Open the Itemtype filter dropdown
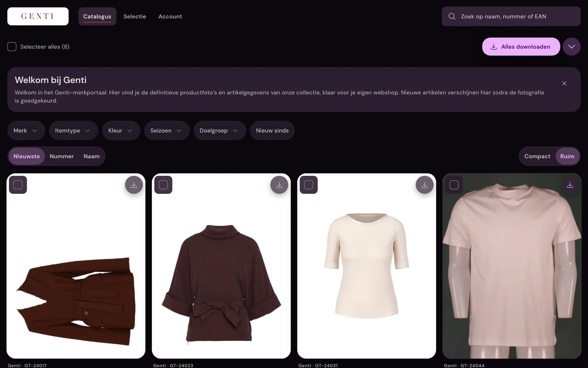Image resolution: width=588 pixels, height=368 pixels. coord(73,130)
